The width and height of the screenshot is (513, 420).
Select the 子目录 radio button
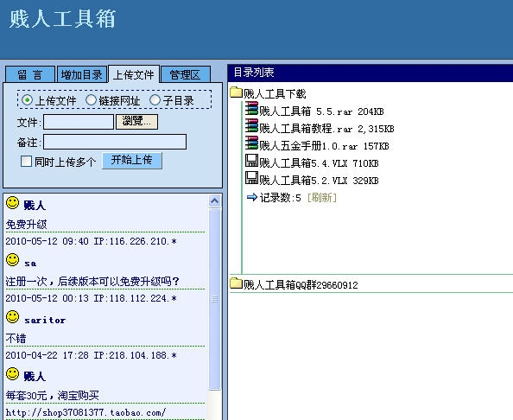155,100
